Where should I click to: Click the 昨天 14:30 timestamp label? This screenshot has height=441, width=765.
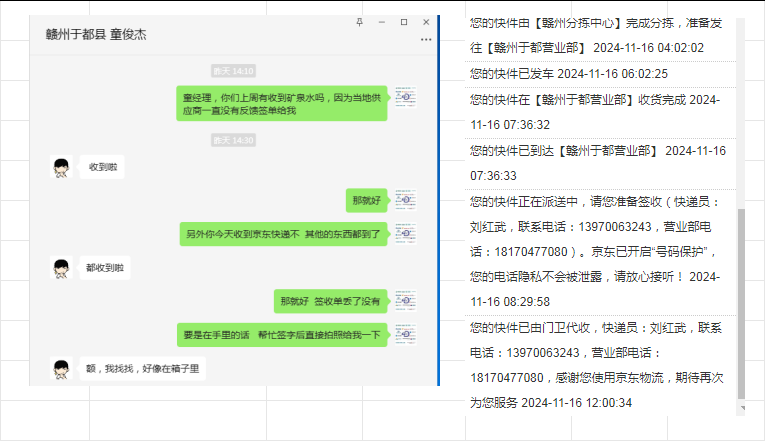tap(234, 140)
